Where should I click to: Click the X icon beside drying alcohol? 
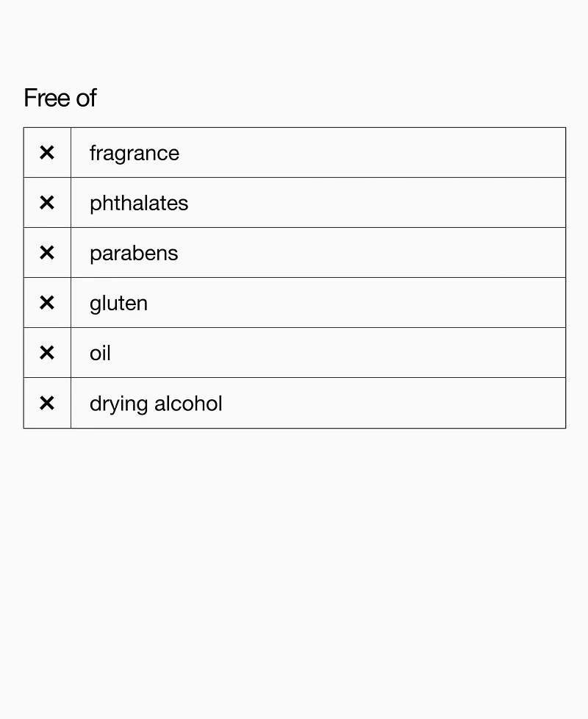pyautogui.click(x=47, y=403)
